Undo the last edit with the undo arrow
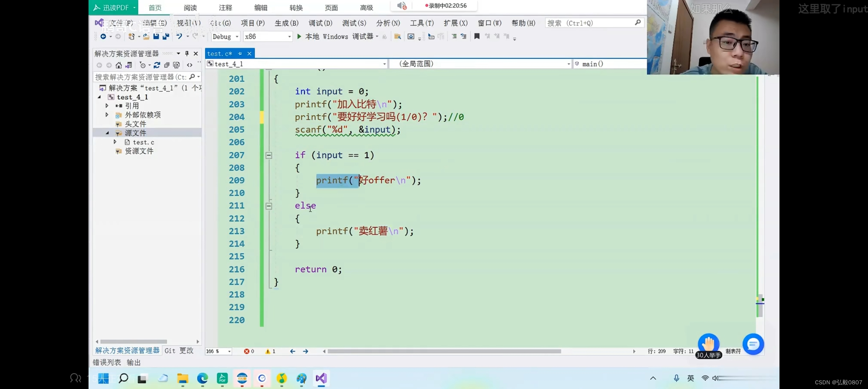Screen dimensions: 868x389 (x=179, y=36)
